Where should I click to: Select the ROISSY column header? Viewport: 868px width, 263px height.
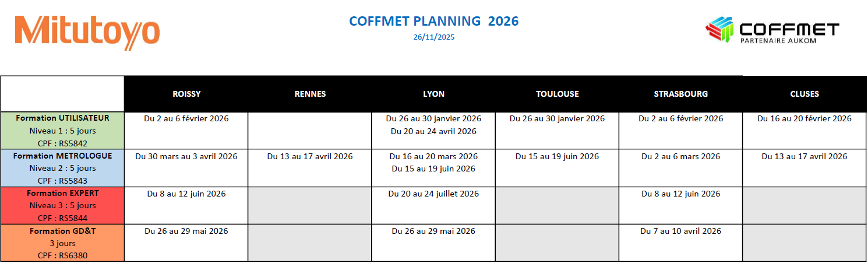tap(186, 94)
